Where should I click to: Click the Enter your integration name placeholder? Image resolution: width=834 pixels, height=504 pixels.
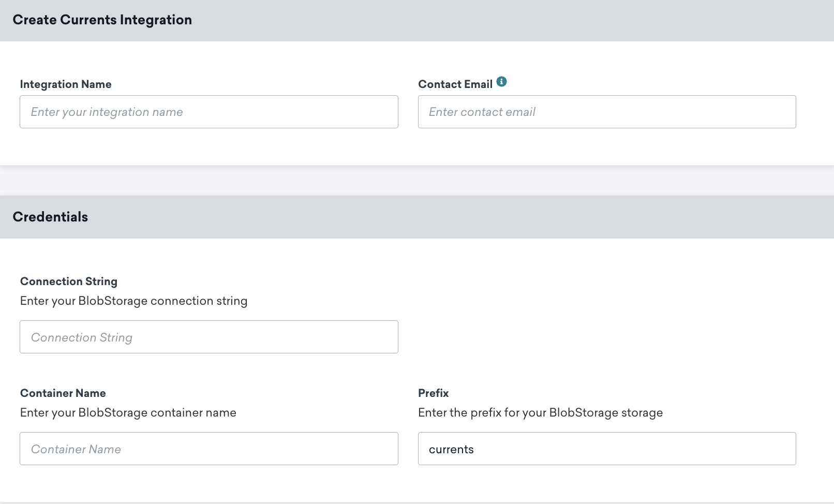[x=107, y=112]
